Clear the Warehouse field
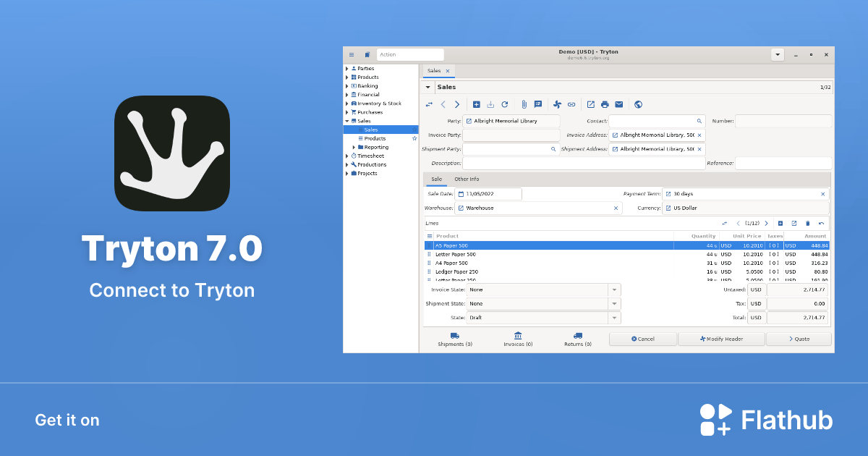 pyautogui.click(x=616, y=208)
